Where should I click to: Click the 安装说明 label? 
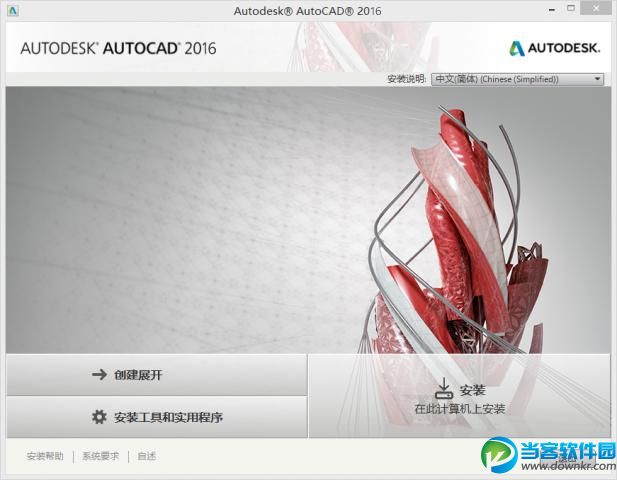tap(406, 79)
